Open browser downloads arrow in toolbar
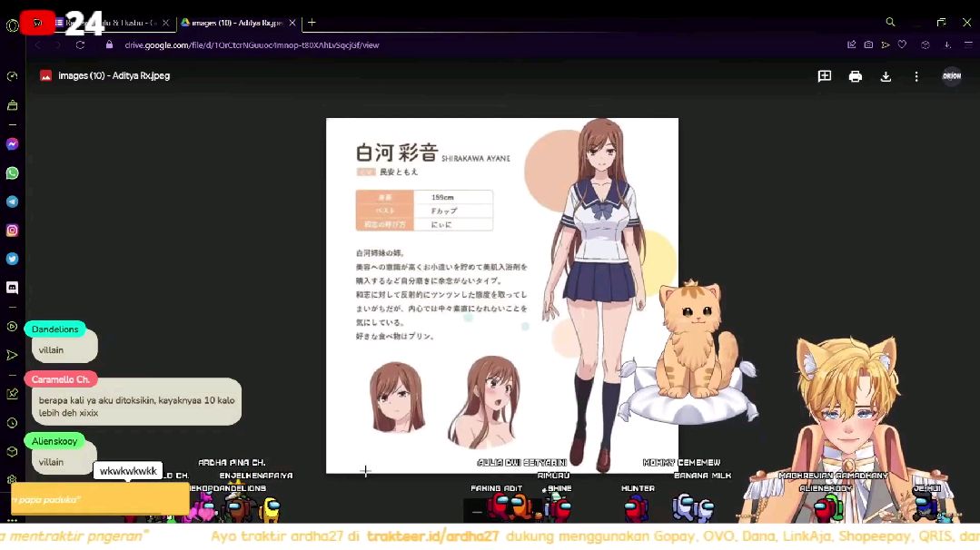The width and height of the screenshot is (980, 550). pos(947,45)
